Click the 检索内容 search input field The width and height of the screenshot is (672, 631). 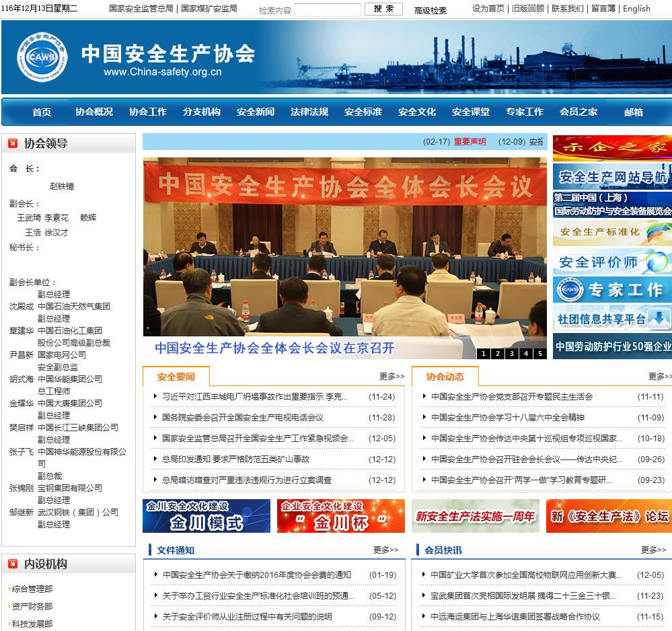coord(328,9)
